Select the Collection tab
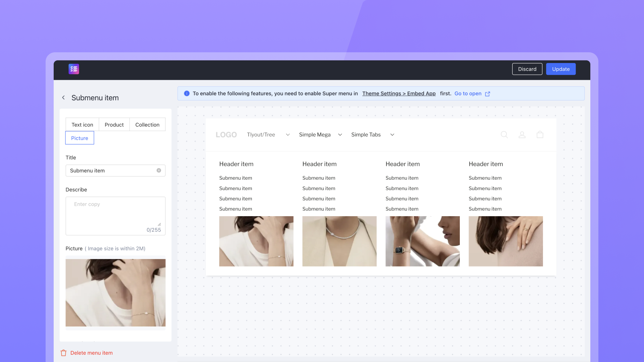Viewport: 644px width, 362px height. tap(147, 125)
